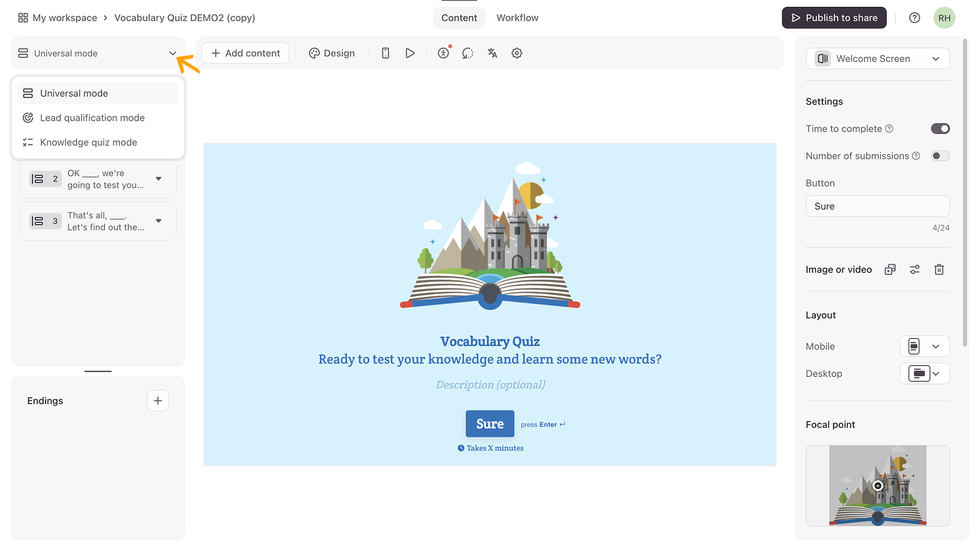Open the translation language icon
The height and width of the screenshot is (551, 980).
coord(492,53)
